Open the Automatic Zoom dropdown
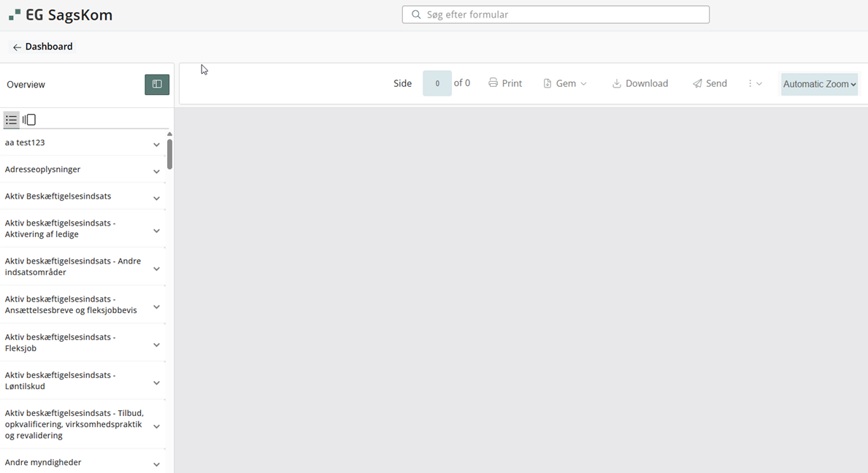 tap(819, 84)
